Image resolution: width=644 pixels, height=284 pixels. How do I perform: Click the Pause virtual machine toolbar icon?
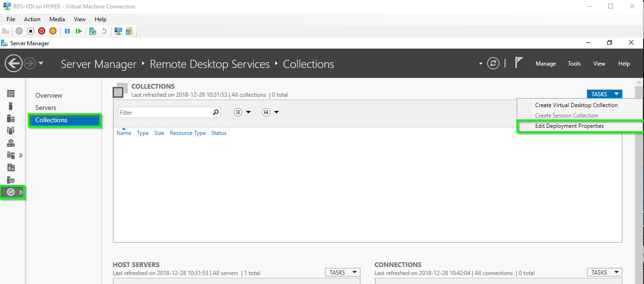tap(67, 31)
